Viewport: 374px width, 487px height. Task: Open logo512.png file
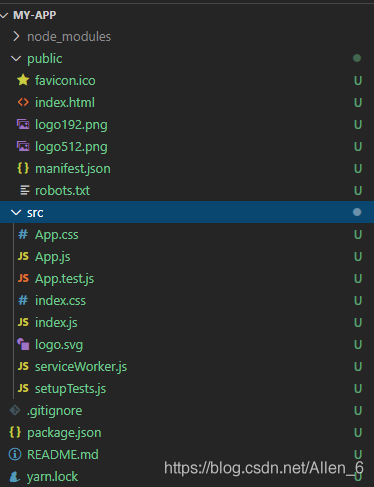pos(71,147)
